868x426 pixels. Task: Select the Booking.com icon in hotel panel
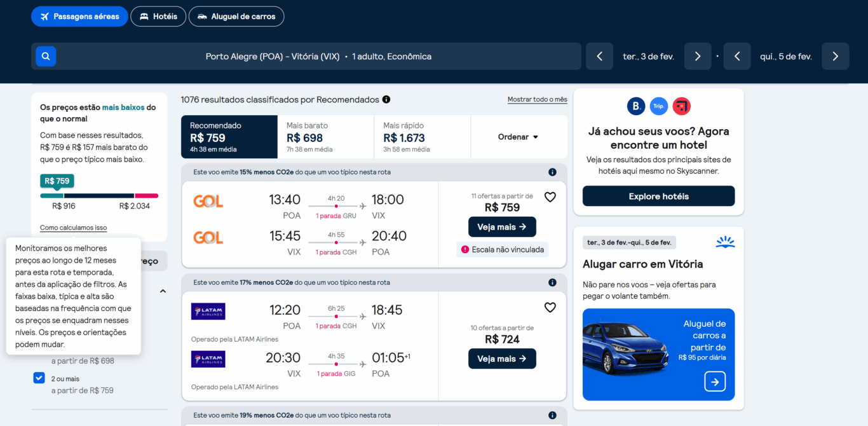pos(635,106)
